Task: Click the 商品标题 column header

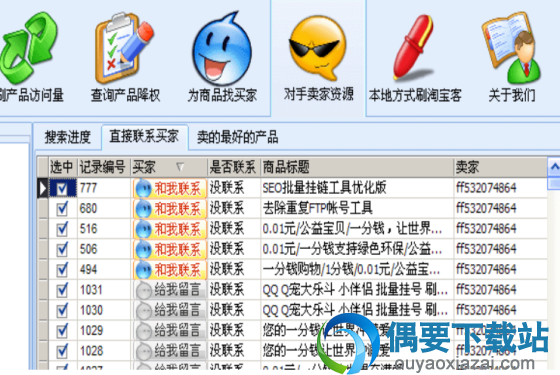Action: (356, 167)
